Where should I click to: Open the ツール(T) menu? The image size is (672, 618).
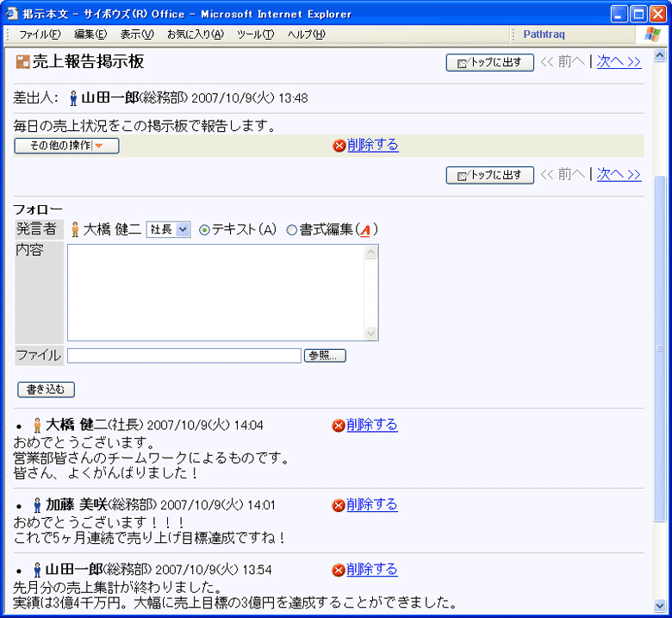tap(255, 34)
